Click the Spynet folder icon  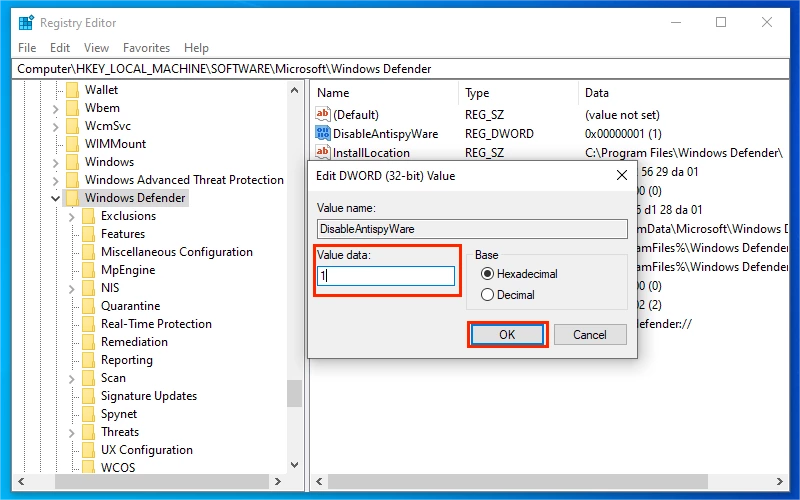[x=89, y=414]
